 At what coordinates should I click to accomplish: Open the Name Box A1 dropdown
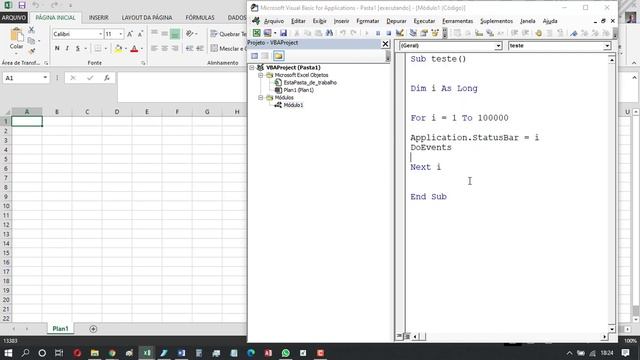coord(45,78)
